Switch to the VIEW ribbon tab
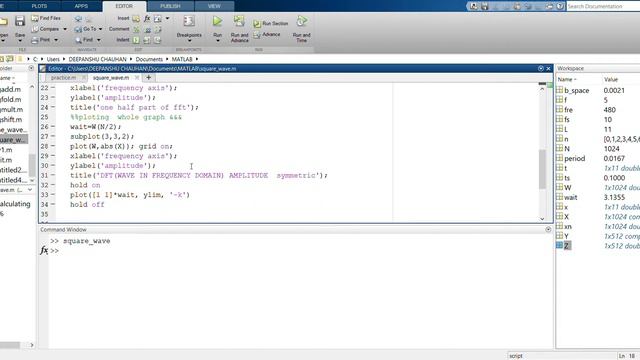 [x=214, y=6]
